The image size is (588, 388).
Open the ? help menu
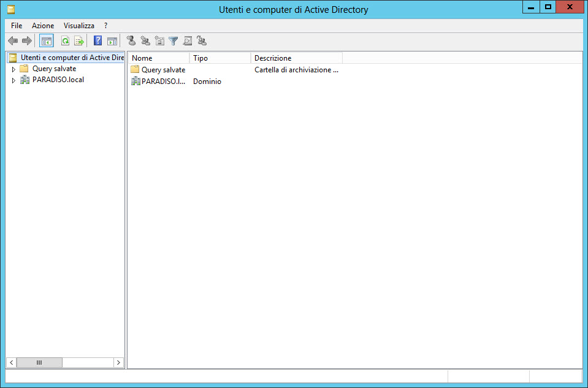105,26
